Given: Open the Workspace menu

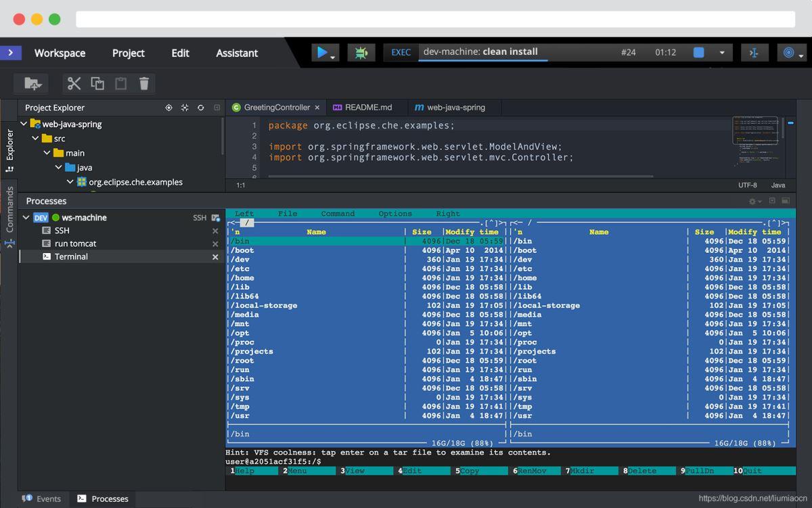Looking at the screenshot, I should click(60, 53).
